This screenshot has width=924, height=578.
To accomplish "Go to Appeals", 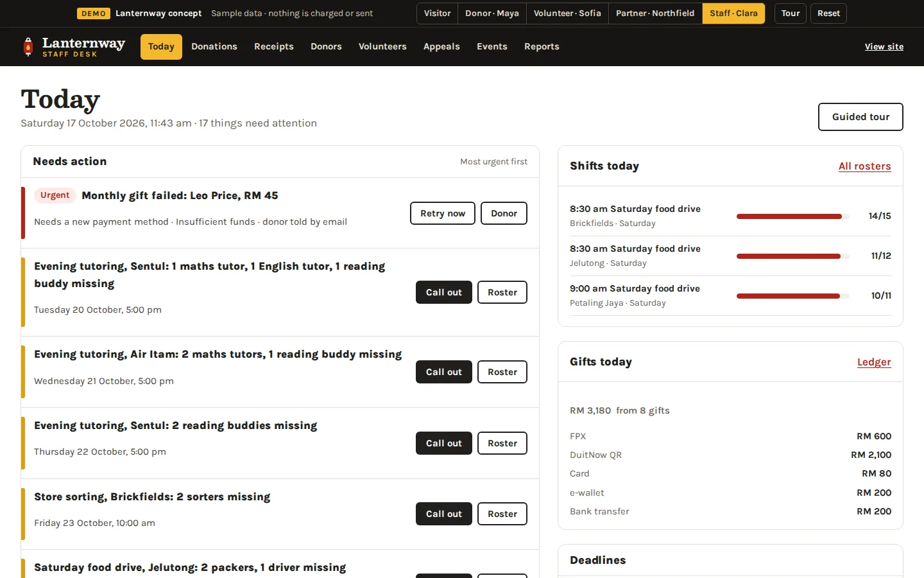I will tap(441, 47).
